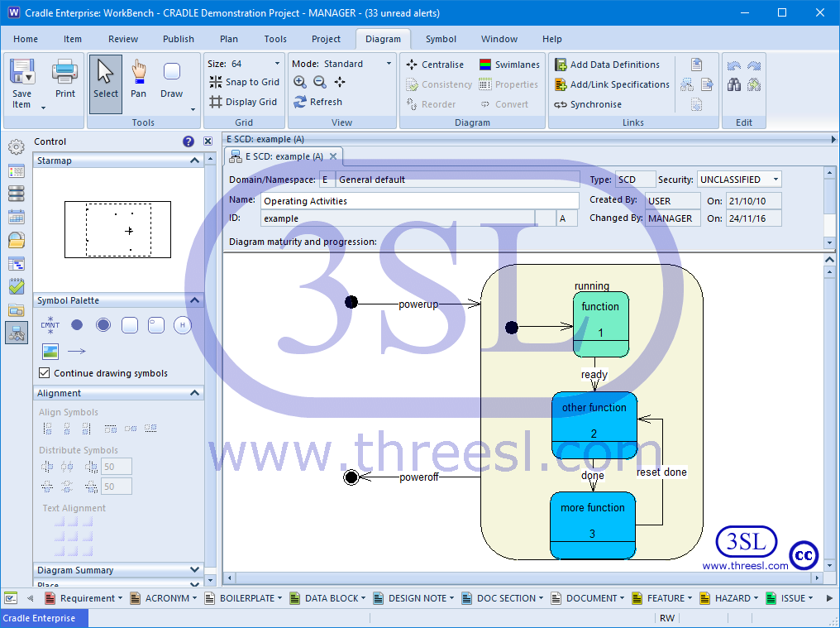Switch to the Review ribbon tab
840x628 pixels.
coord(123,39)
